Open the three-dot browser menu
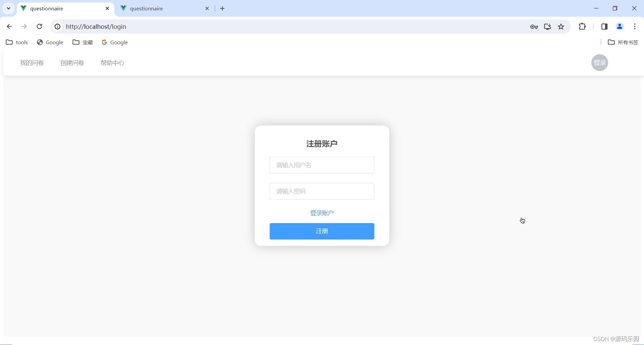 tap(635, 26)
